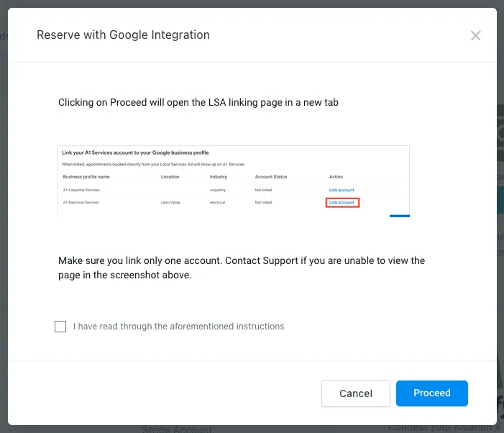The width and height of the screenshot is (504, 433).
Task: Click the 'I have read through' label text
Action: tap(178, 327)
